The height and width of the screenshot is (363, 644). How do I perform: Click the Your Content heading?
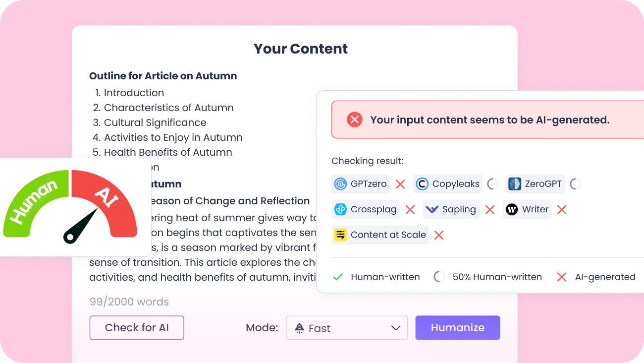coord(301,49)
